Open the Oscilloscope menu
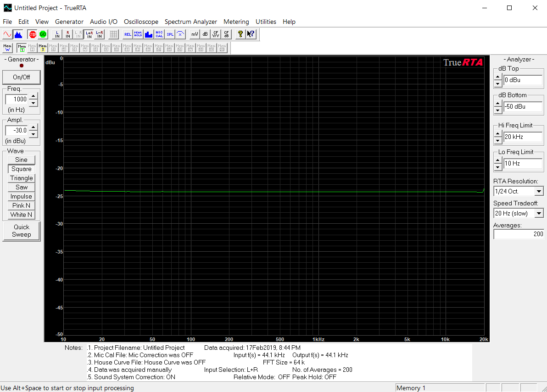This screenshot has width=547, height=392. (x=141, y=22)
